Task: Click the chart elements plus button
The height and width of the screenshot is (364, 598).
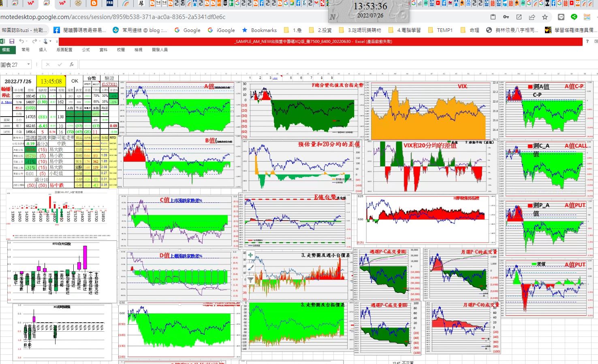Action: (251, 255)
